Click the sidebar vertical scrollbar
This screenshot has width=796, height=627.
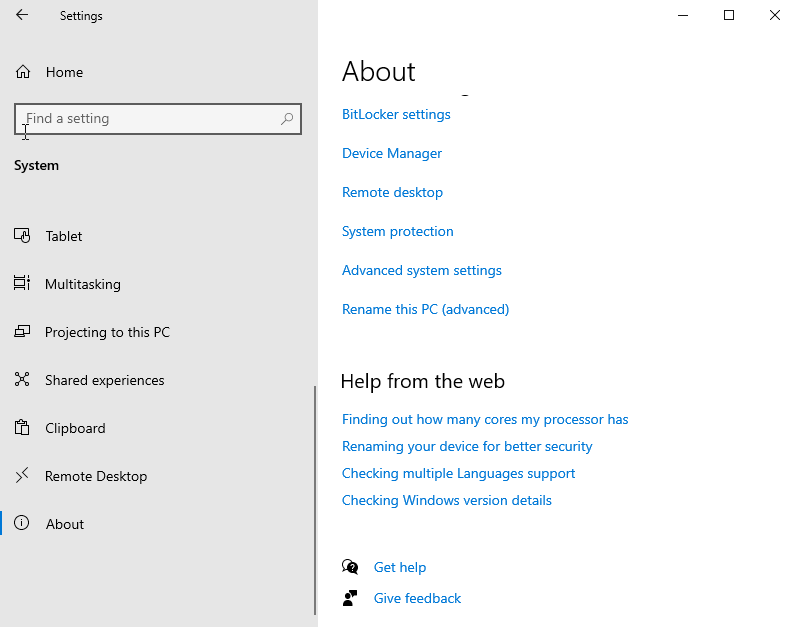click(x=315, y=450)
